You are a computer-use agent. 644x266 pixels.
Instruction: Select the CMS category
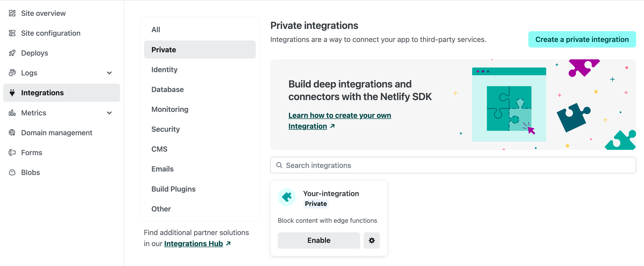tap(200, 149)
